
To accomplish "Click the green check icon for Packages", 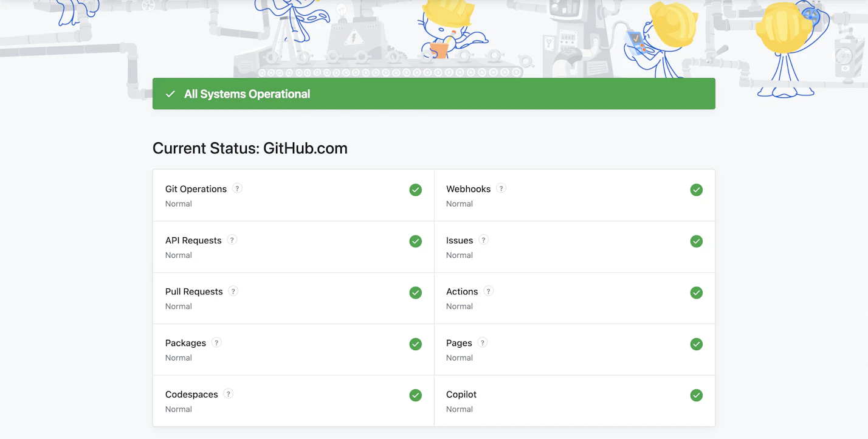I will point(416,344).
